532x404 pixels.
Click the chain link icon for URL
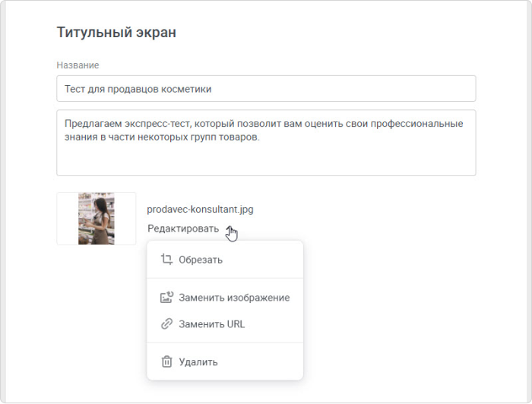point(166,324)
